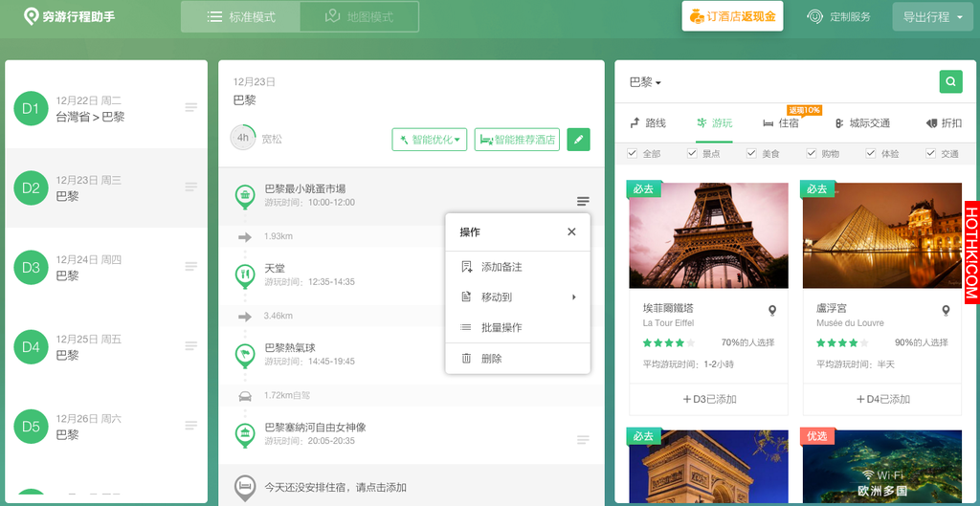This screenshot has width=980, height=506.
Task: Select D3 12月24日 day circle
Action: [31, 268]
